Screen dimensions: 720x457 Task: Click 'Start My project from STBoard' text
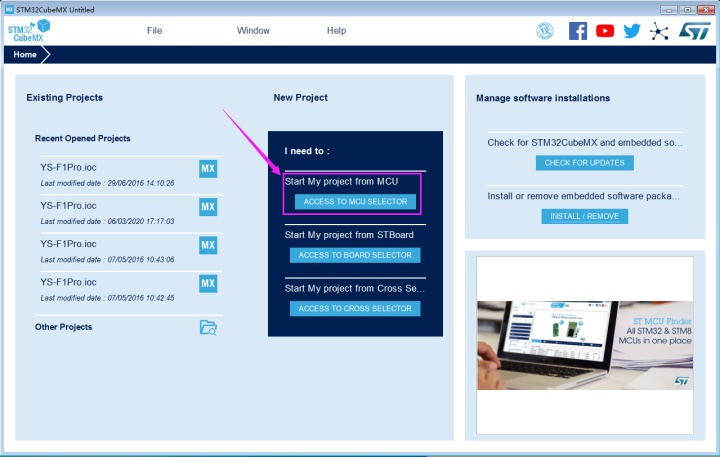pos(349,235)
